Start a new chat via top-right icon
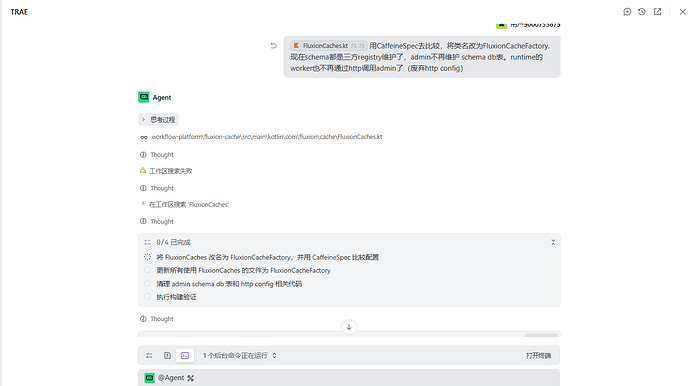690x386 pixels. tap(627, 12)
